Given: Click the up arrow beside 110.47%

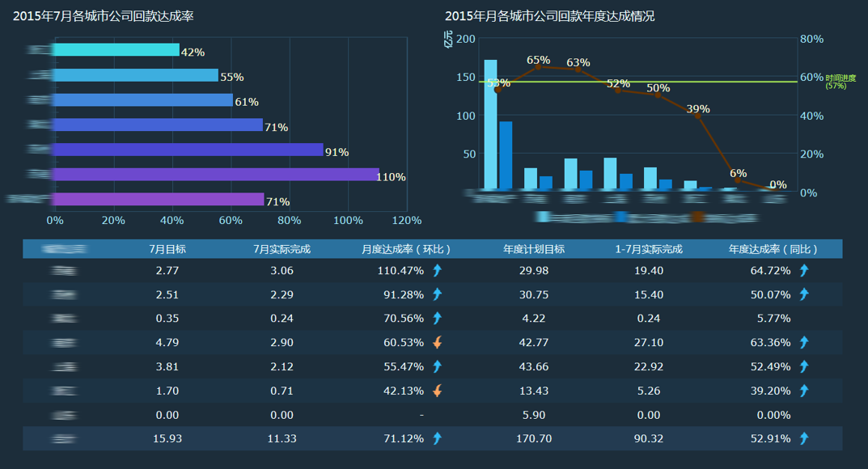Looking at the screenshot, I should [438, 270].
